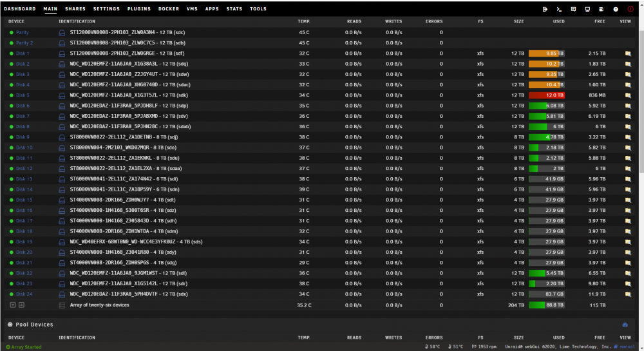Click the drive icon in the Disk 3 row

(62, 74)
